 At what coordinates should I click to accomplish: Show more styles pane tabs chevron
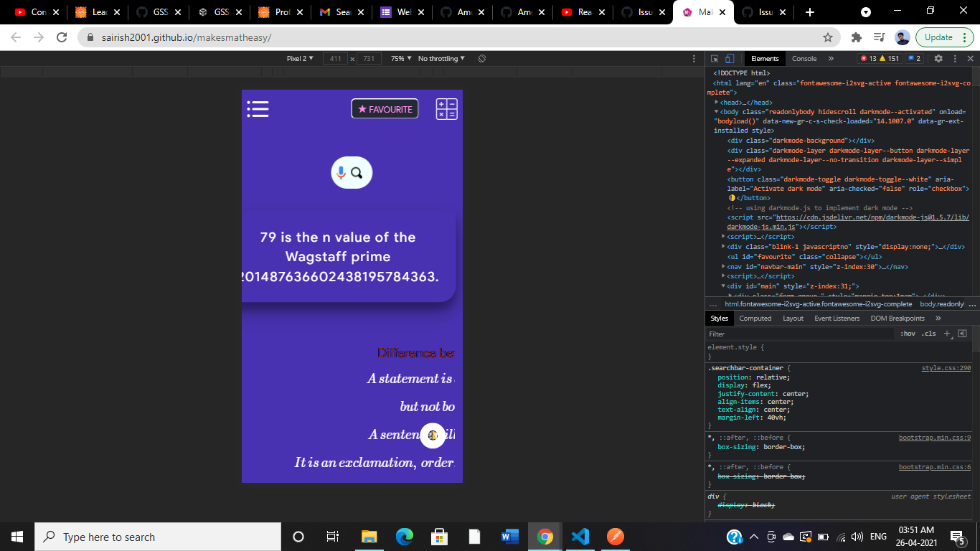[938, 319]
